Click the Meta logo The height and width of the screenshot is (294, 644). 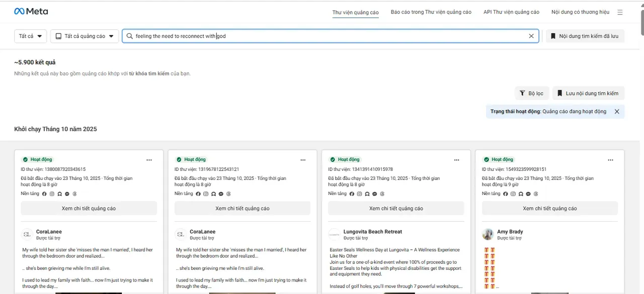pos(31,11)
